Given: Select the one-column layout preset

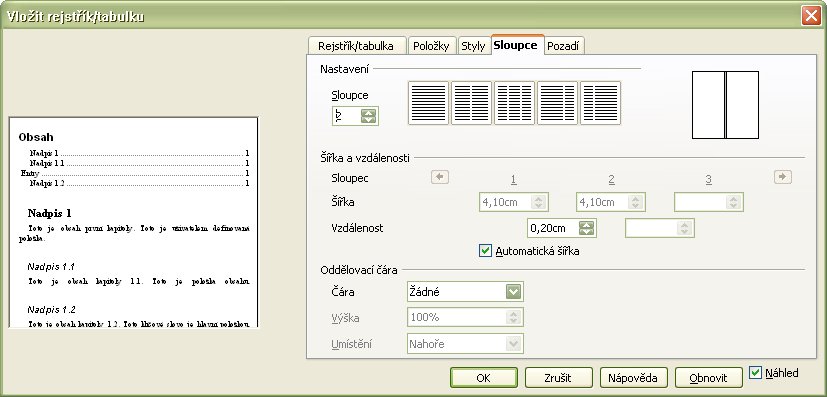Looking at the screenshot, I should [428, 103].
